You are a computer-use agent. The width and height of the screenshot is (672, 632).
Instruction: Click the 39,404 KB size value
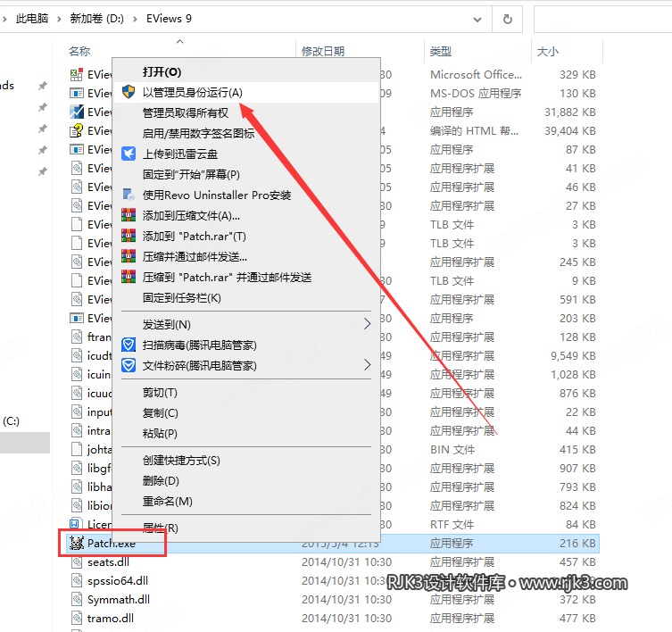click(x=570, y=130)
